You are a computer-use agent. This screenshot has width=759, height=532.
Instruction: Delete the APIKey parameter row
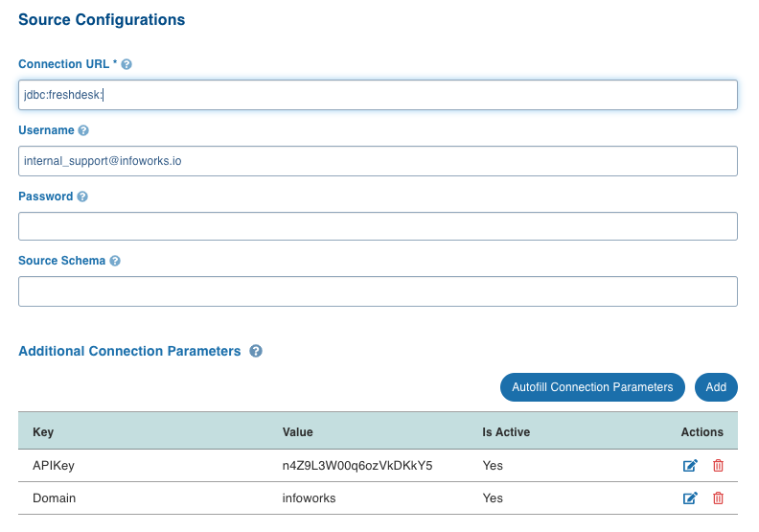click(718, 466)
